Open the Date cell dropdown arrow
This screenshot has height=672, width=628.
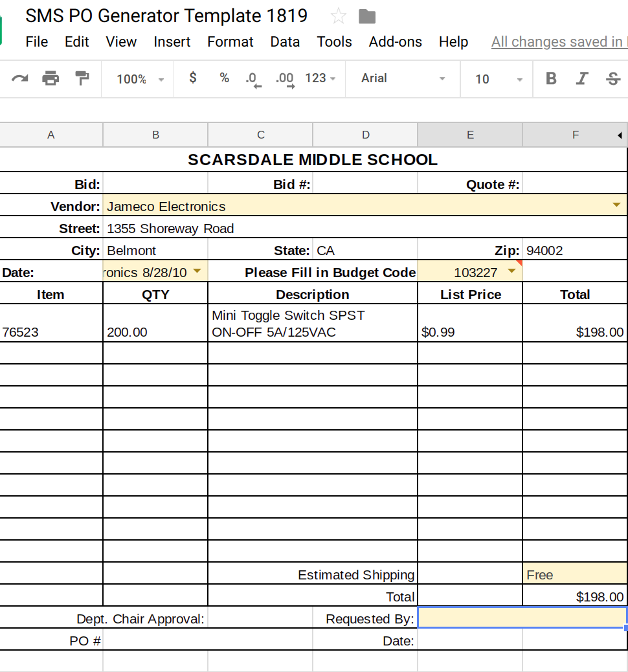pyautogui.click(x=197, y=271)
